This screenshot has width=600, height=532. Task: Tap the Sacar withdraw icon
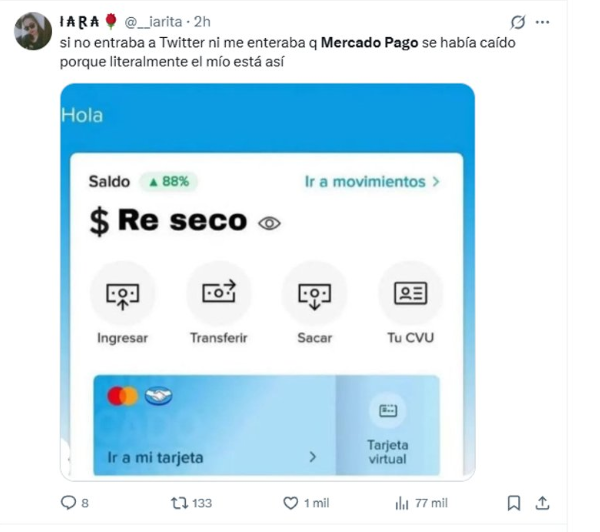tap(315, 295)
